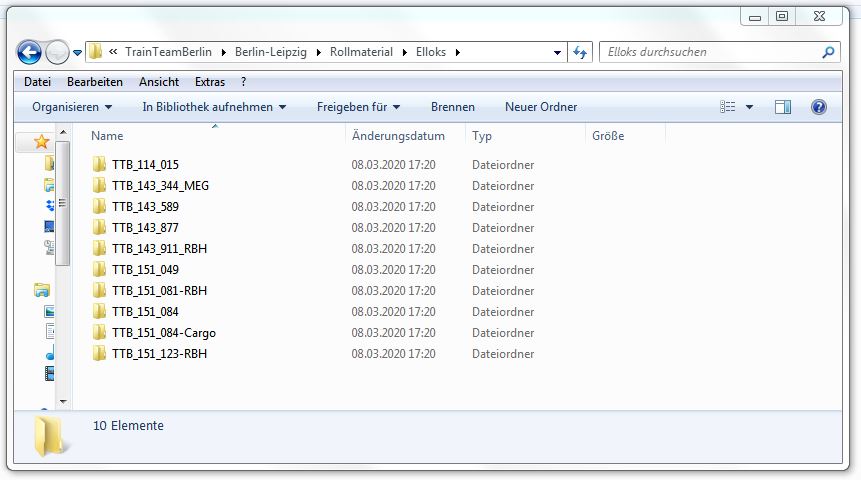The width and height of the screenshot is (861, 480).
Task: Click Dropbox icon in navigation pane
Action: pos(51,205)
